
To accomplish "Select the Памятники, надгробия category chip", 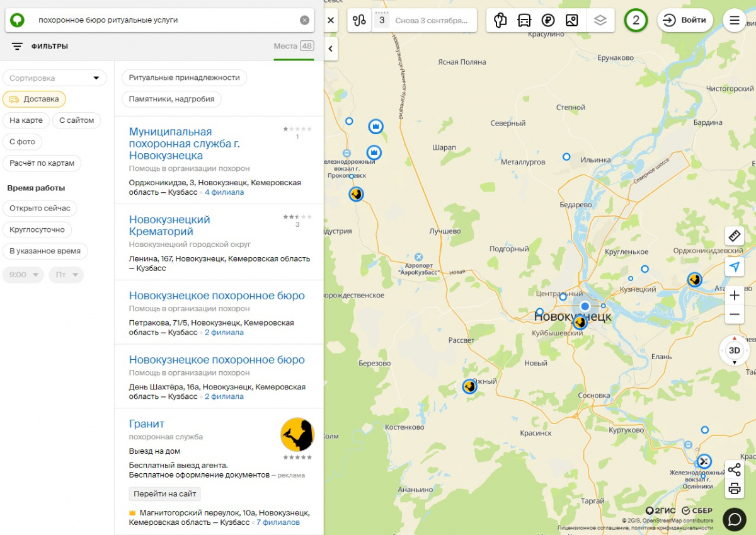I will coord(171,99).
